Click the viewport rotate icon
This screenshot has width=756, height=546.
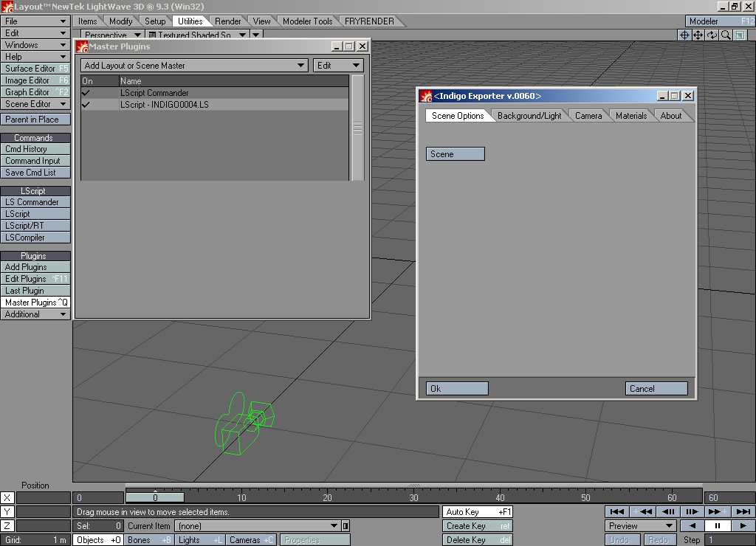pos(712,35)
